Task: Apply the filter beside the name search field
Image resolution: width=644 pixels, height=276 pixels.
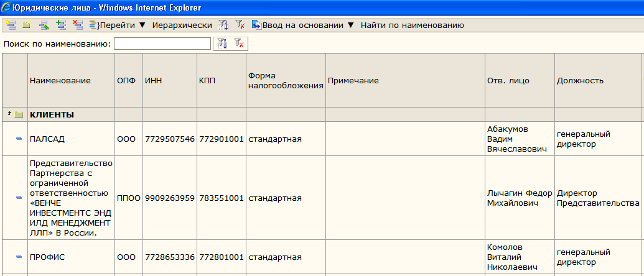Action: [x=222, y=44]
